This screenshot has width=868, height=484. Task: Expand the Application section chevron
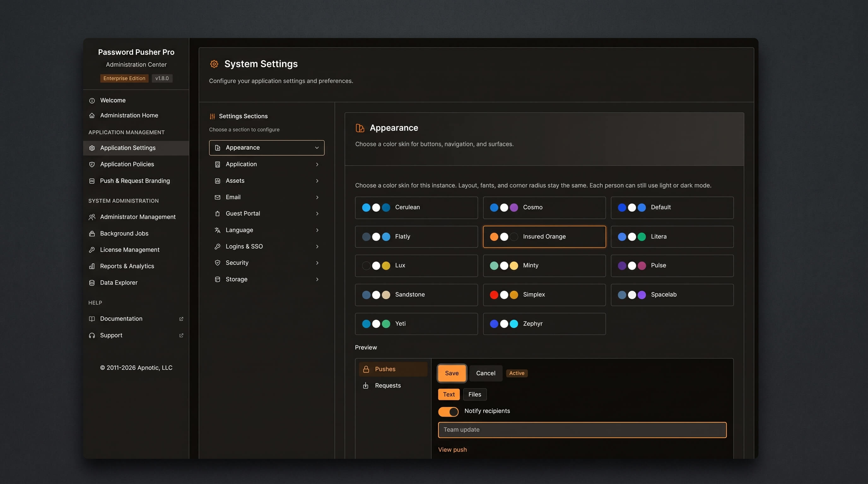(x=317, y=164)
